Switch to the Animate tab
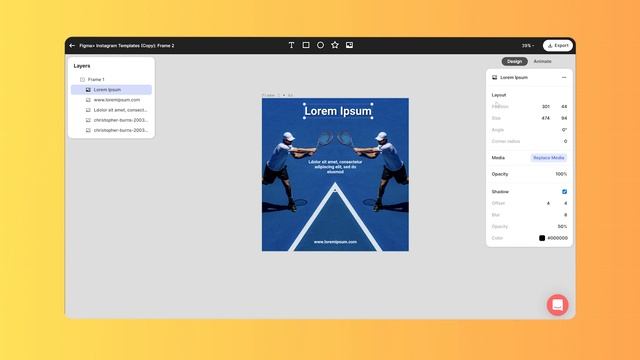The image size is (640, 360). [x=542, y=61]
